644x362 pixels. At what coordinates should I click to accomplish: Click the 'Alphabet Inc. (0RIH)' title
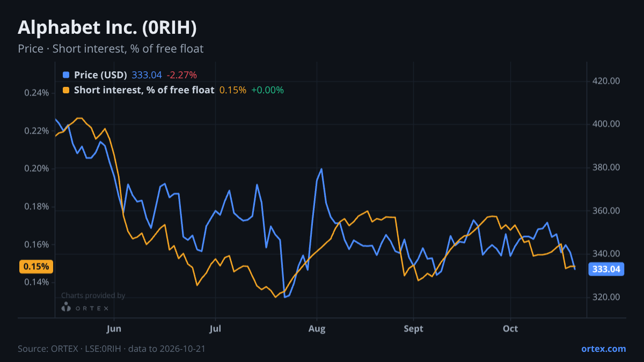[107, 27]
